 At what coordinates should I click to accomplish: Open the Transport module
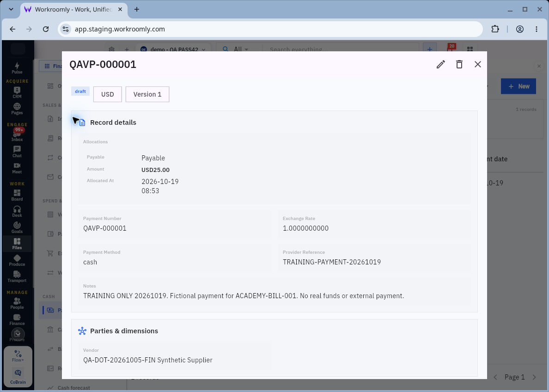pyautogui.click(x=17, y=276)
